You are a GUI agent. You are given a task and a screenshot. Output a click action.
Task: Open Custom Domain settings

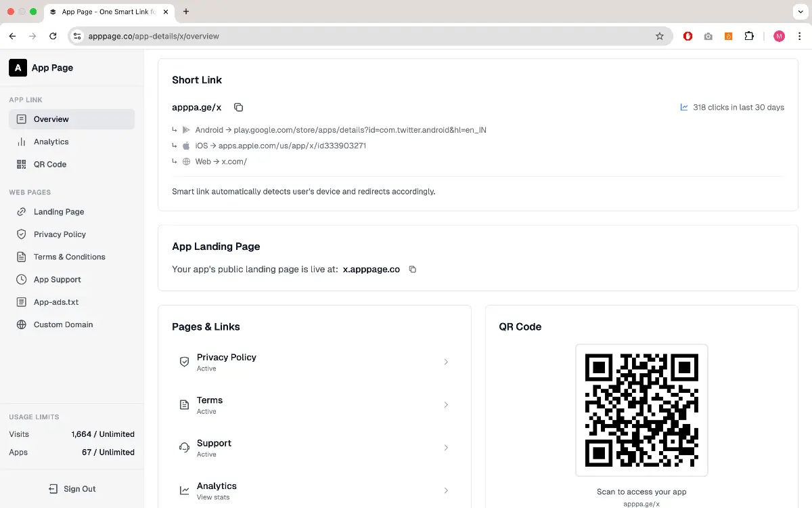63,324
